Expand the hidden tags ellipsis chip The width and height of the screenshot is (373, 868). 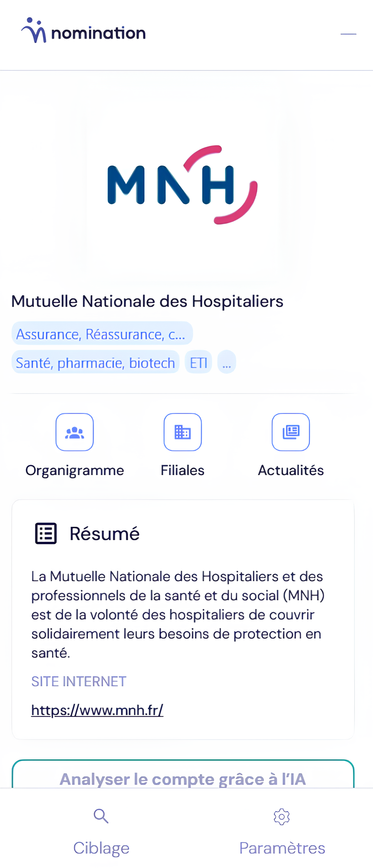coord(227,362)
